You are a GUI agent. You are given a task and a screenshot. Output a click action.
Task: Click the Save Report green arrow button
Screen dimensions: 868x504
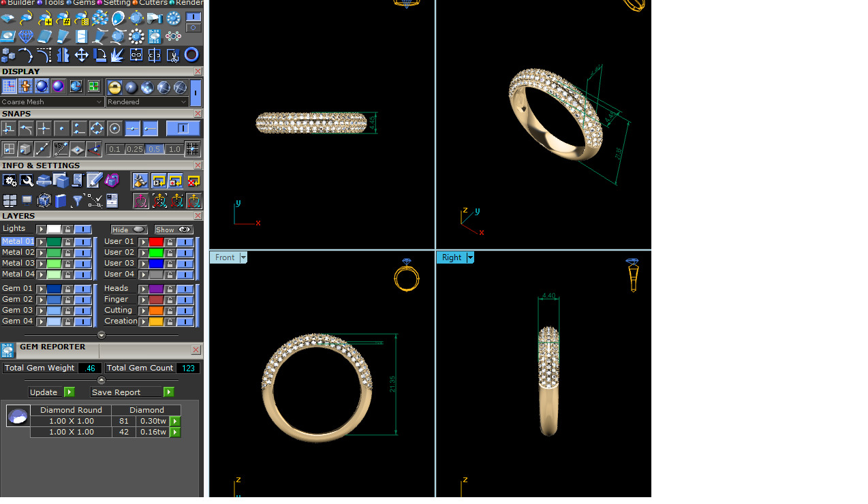(x=168, y=392)
